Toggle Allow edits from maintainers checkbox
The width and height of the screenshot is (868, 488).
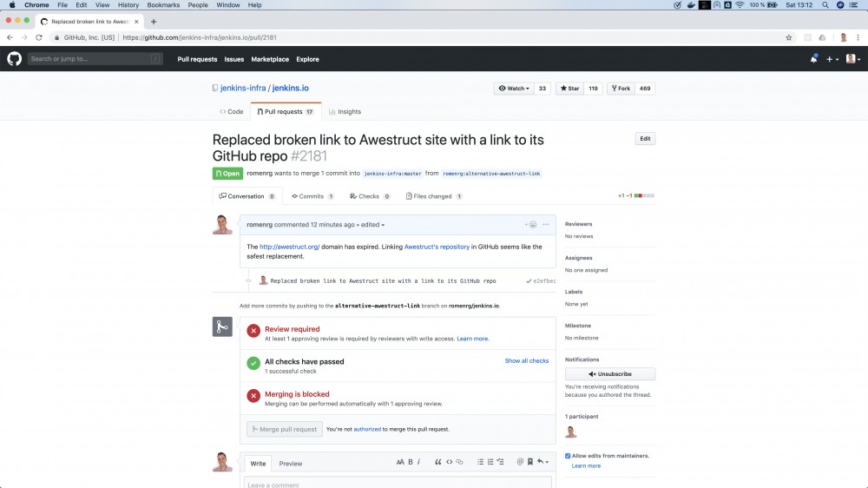pos(568,456)
